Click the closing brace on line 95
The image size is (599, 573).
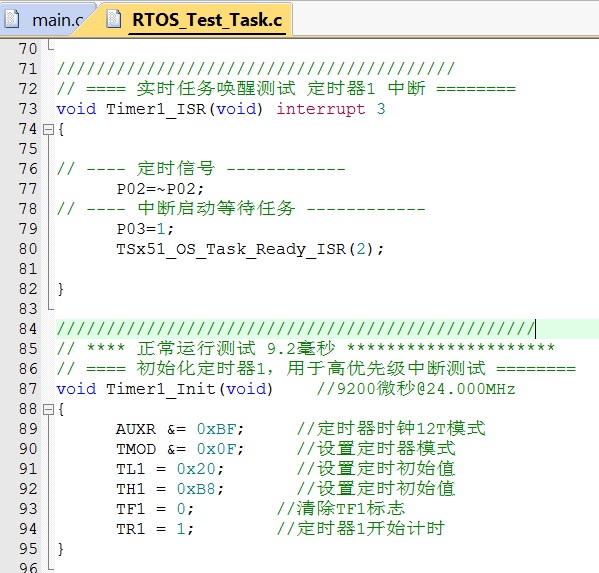[x=60, y=549]
